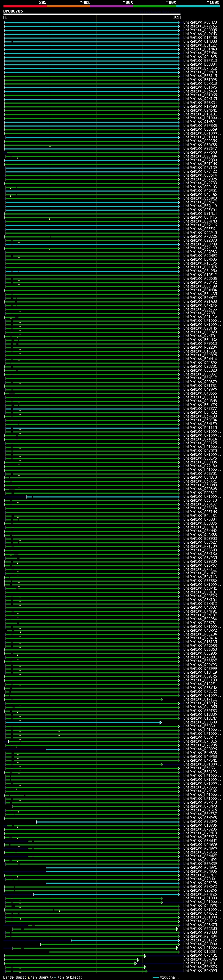223x980 pixels.
Task: Click the purple ~60% identity color bar
Action: [111, 6]
